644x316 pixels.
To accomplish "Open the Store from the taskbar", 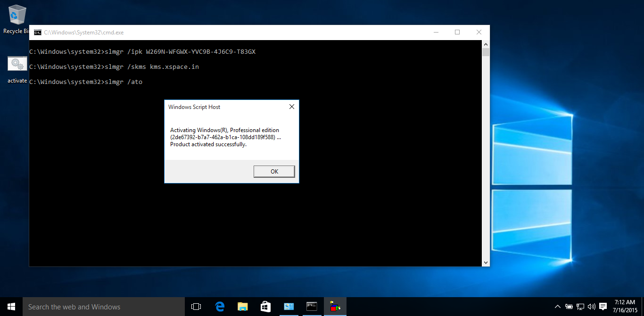I will (x=265, y=307).
